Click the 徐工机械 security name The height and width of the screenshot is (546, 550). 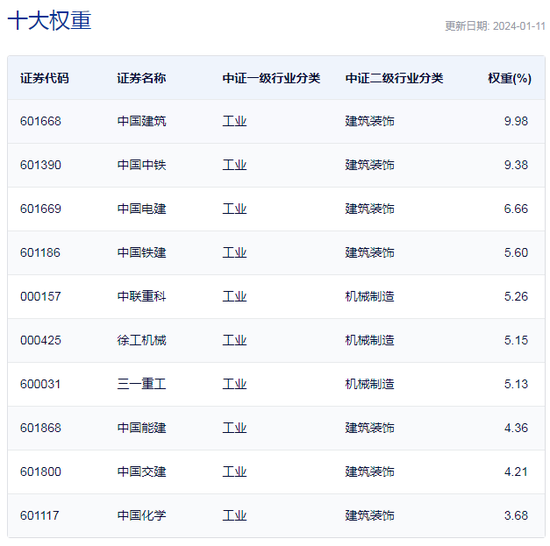point(141,340)
